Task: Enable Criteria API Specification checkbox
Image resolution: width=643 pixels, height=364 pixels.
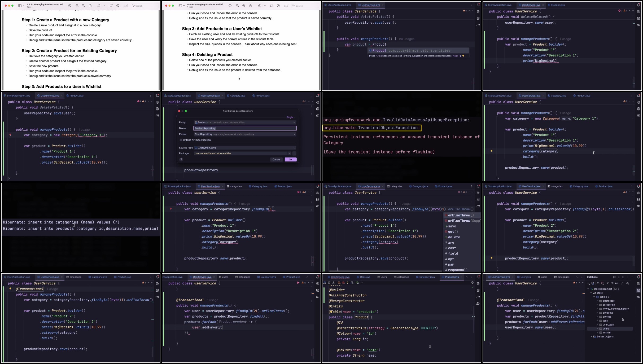Action: coord(181,140)
